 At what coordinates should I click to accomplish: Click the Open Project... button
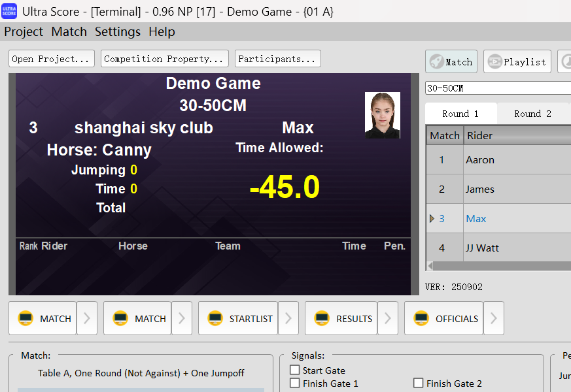tap(51, 59)
